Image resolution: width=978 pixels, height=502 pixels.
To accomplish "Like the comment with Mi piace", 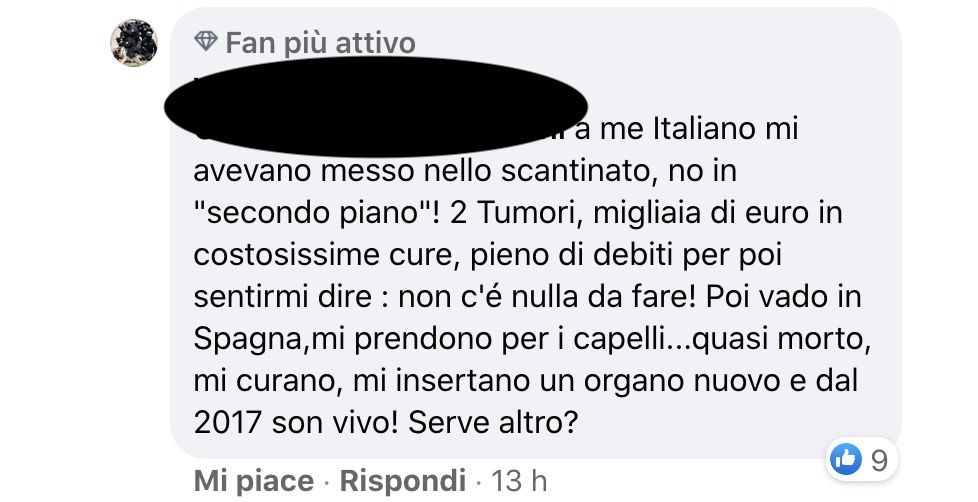I will [x=254, y=481].
